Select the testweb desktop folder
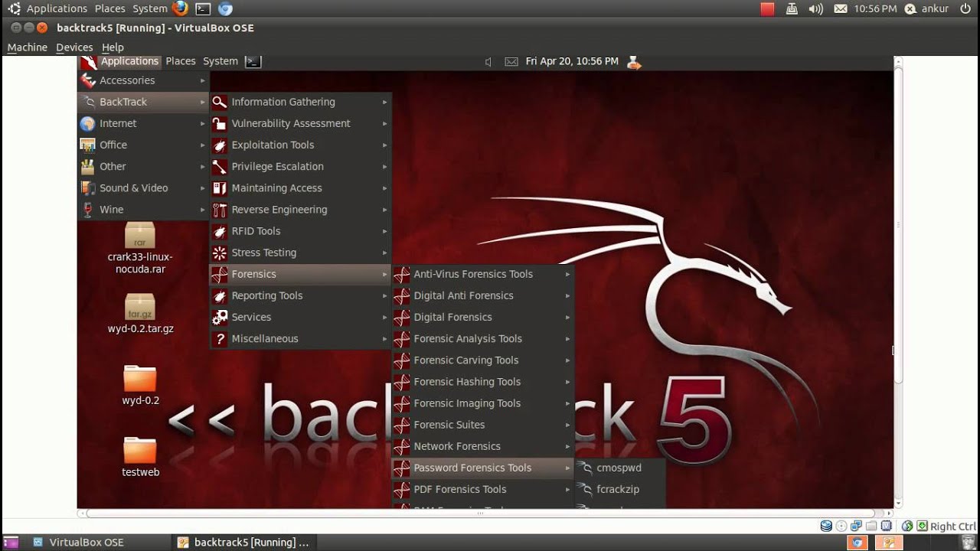The image size is (980, 551). [x=140, y=456]
